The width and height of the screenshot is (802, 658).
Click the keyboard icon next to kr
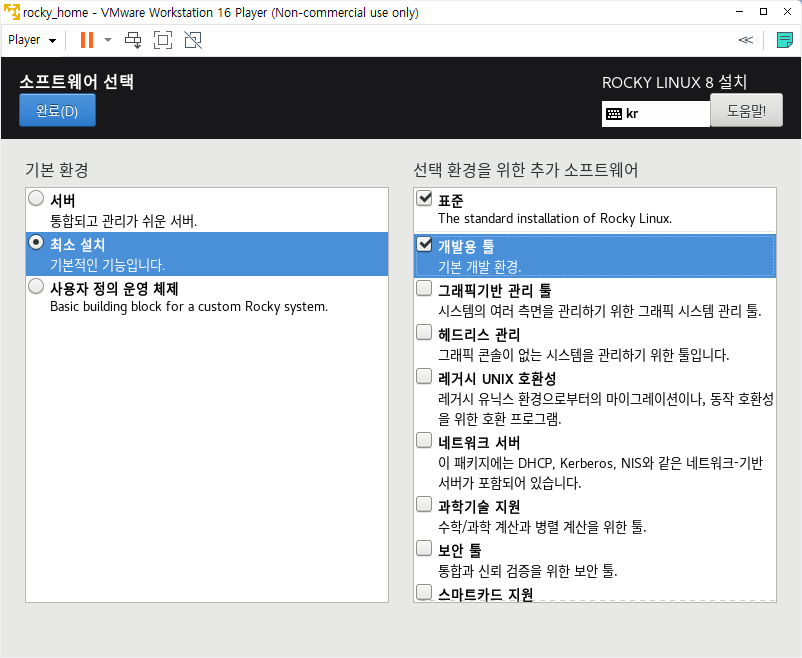(614, 114)
